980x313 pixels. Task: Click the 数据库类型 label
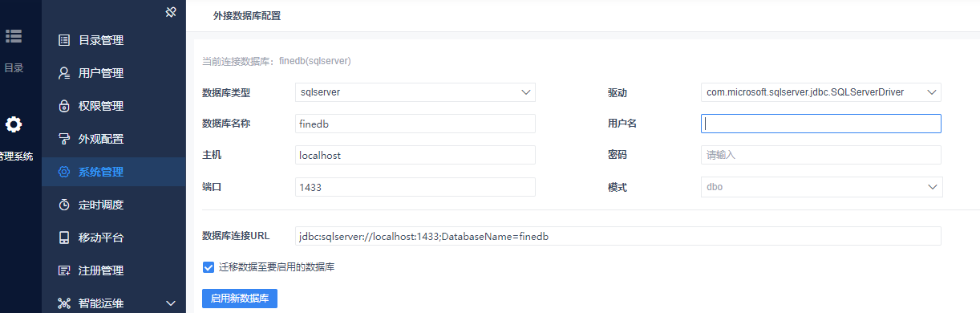point(226,93)
